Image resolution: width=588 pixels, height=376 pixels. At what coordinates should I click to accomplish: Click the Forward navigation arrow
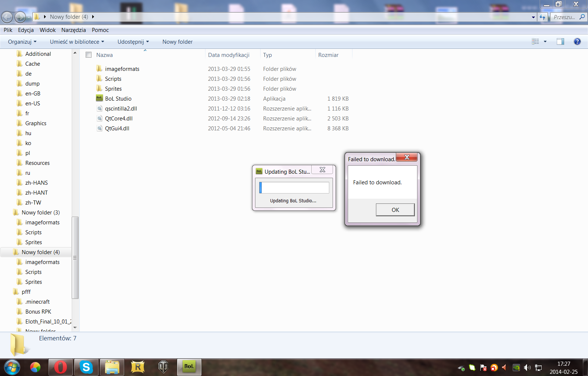pyautogui.click(x=20, y=17)
